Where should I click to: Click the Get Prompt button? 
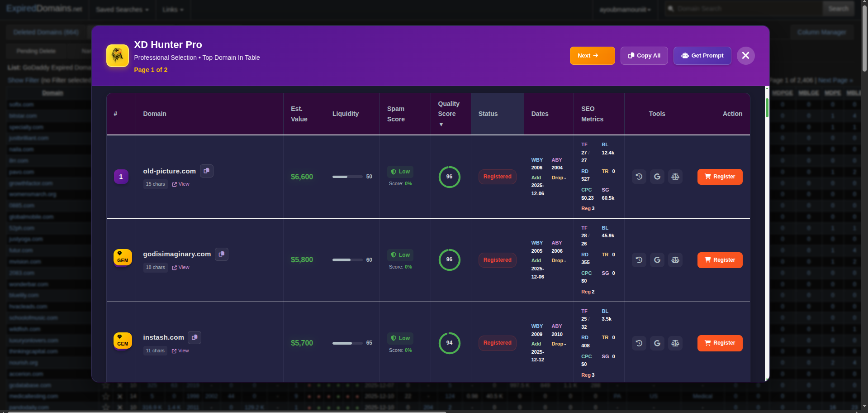click(702, 56)
